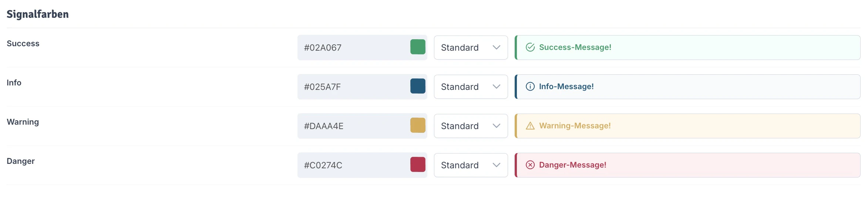Click the yellow Warning color swatch
The height and width of the screenshot is (199, 868).
(418, 125)
